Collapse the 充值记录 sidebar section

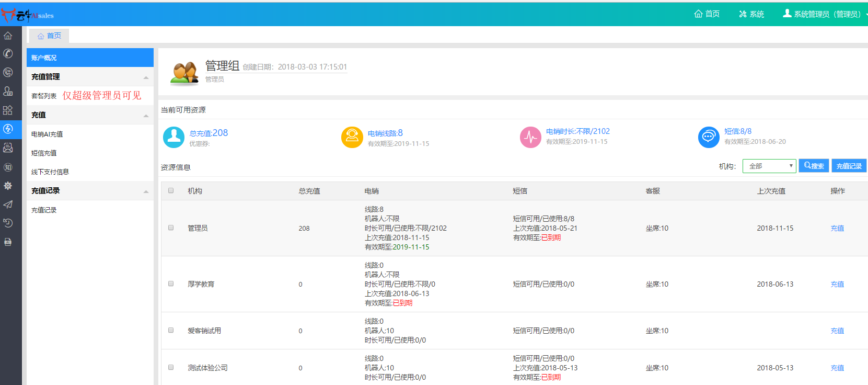click(x=146, y=191)
